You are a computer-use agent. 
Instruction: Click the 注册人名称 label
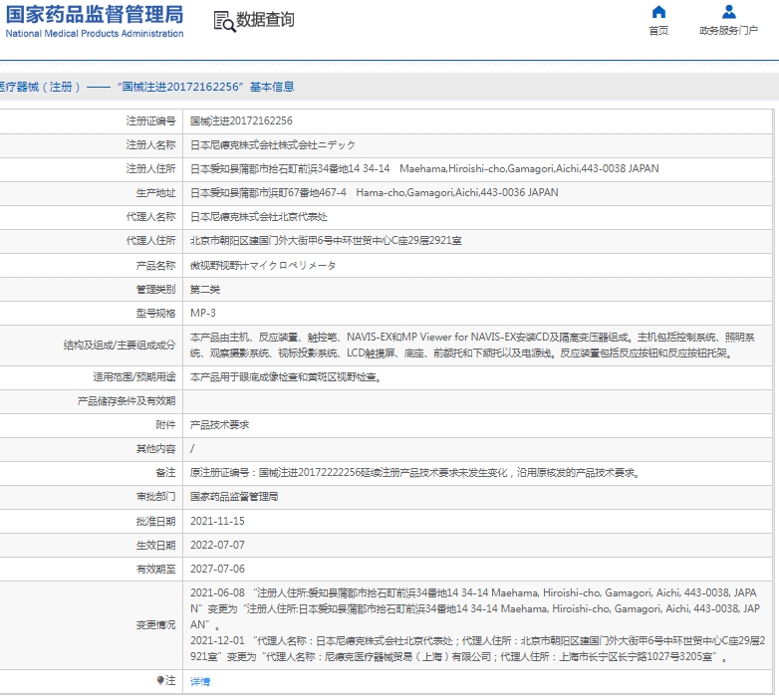pos(151,145)
